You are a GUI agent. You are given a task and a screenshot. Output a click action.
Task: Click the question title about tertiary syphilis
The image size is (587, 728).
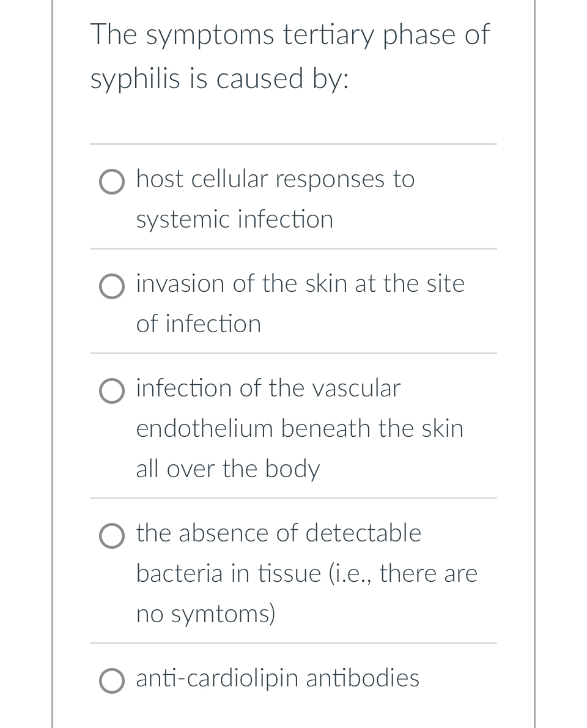coord(290,55)
